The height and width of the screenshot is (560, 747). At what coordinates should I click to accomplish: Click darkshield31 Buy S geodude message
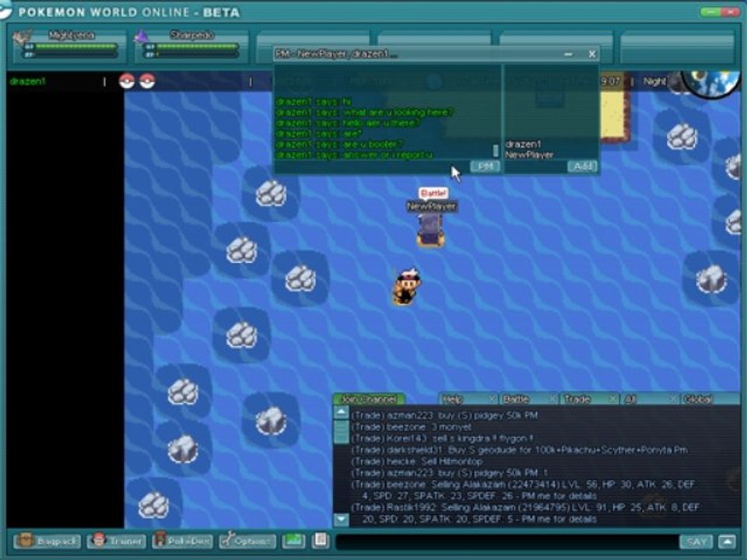519,450
